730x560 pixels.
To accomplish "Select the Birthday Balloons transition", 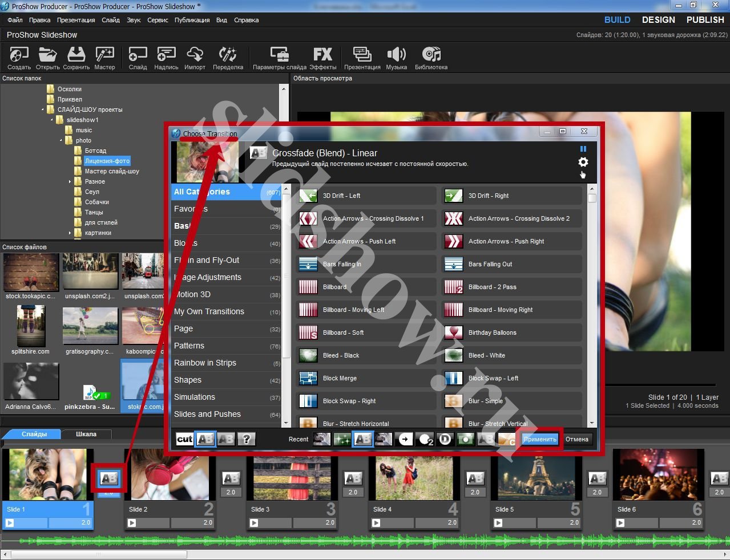I will (492, 332).
